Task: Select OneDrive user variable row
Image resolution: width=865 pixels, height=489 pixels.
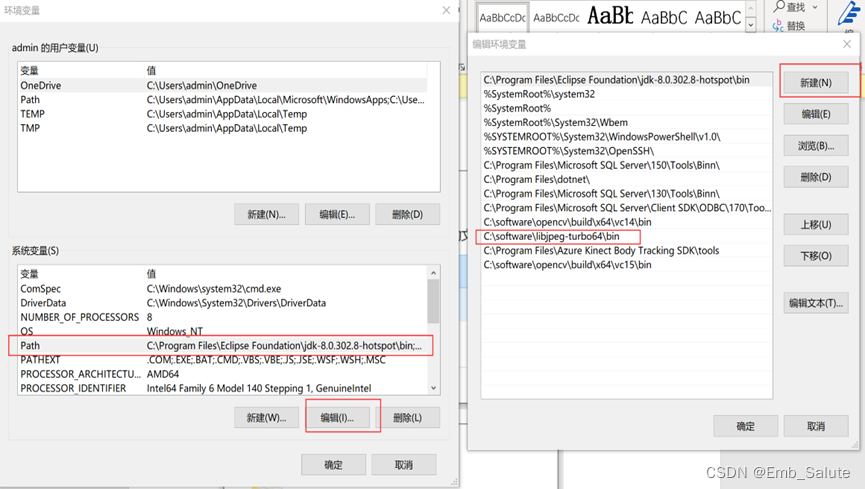Action: point(223,86)
